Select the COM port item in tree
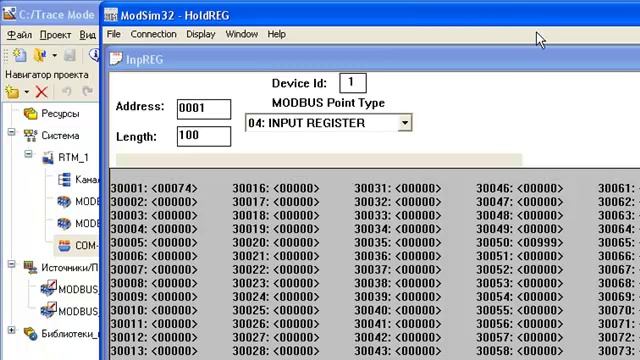Screen dimensions: 640x360 click(x=86, y=246)
